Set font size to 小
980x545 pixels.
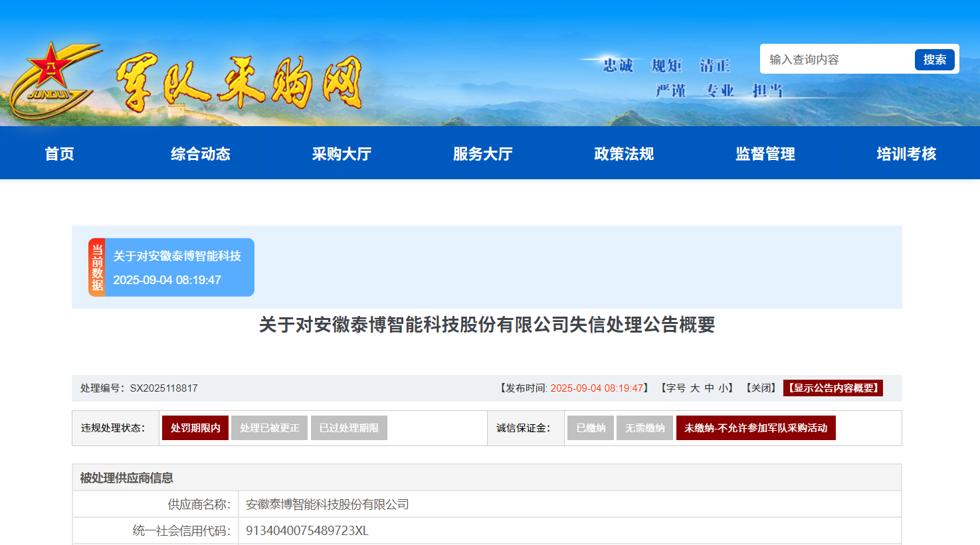coord(723,388)
